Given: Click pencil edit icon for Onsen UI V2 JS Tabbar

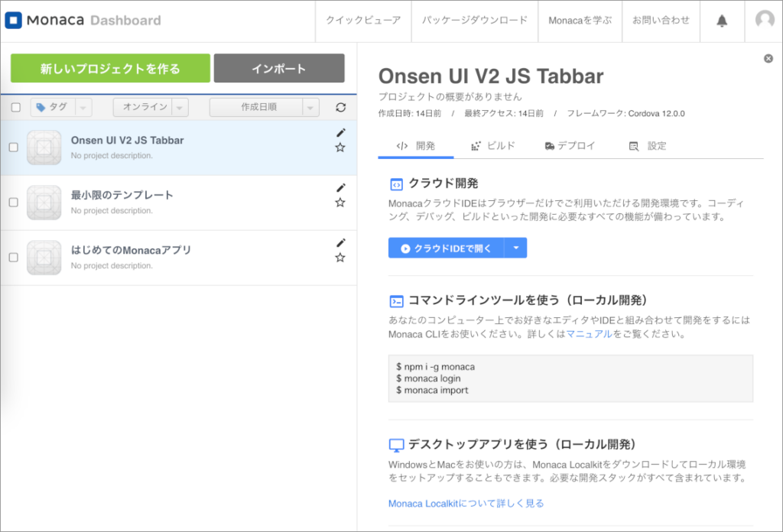Looking at the screenshot, I should pyautogui.click(x=341, y=133).
